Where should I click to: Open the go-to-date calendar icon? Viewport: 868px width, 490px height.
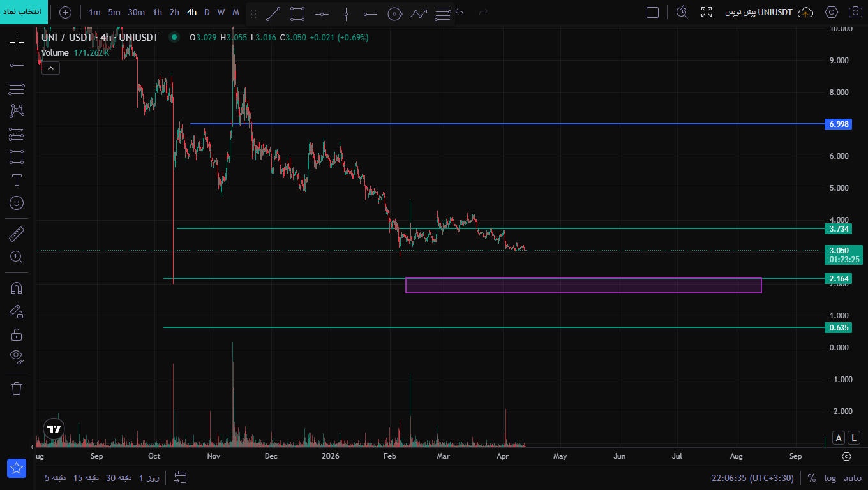[181, 477]
